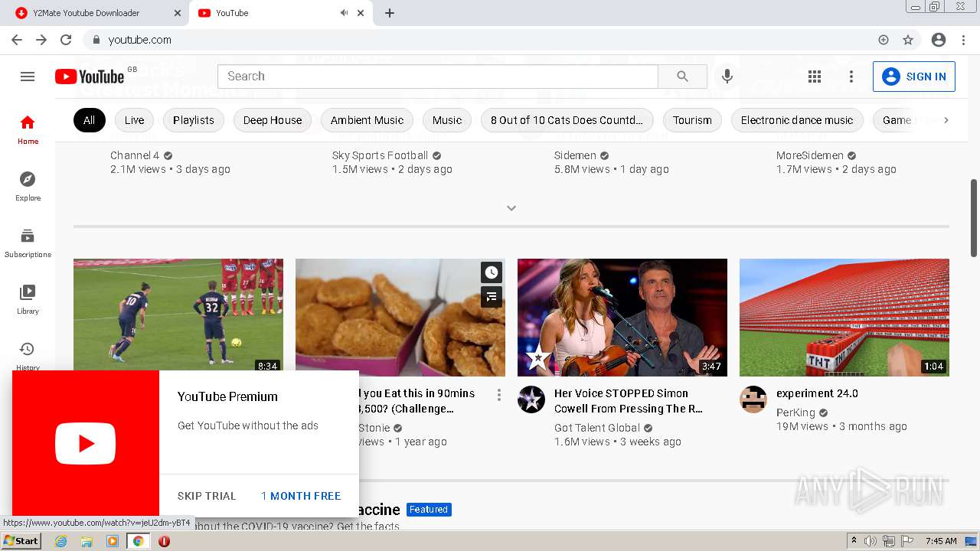Viewport: 980px width, 551px height.
Task: Open Windows Start menu
Action: (21, 541)
